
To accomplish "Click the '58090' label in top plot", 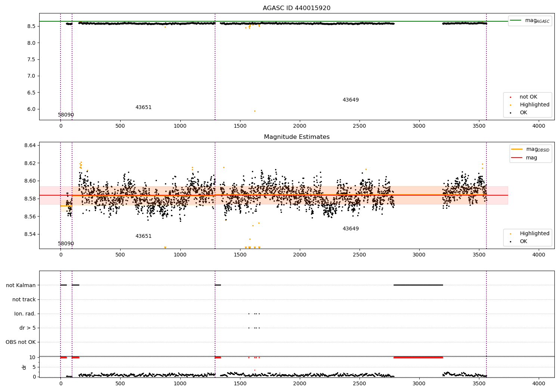I will coord(66,115).
